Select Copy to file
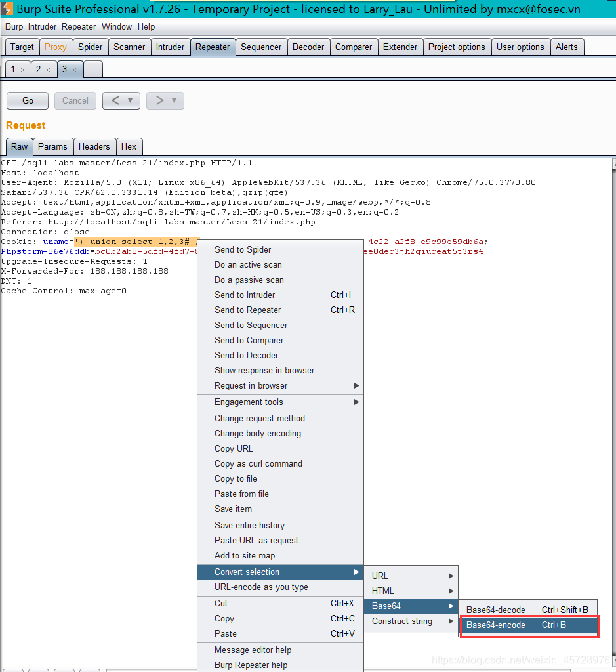 (x=280, y=478)
